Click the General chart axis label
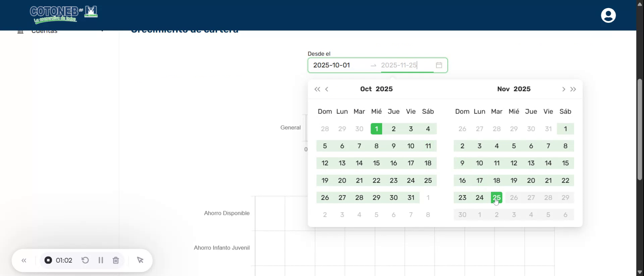Screen dimensions: 644x276 click(x=290, y=128)
